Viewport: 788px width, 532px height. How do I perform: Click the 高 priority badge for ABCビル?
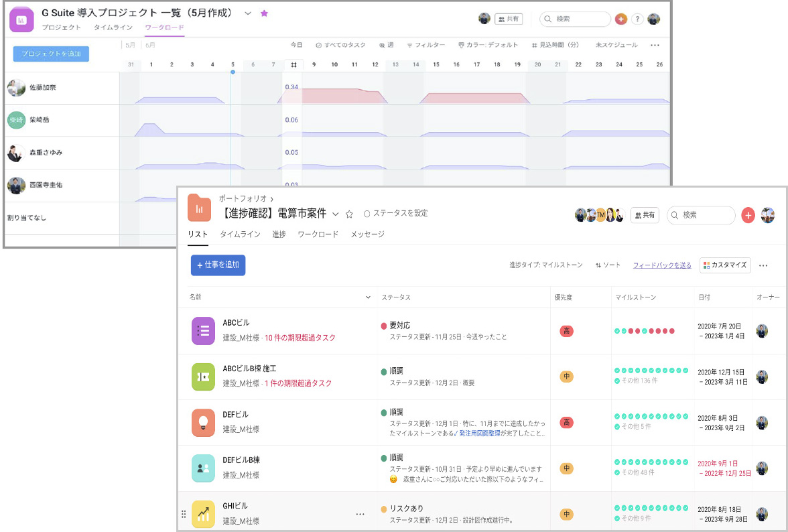566,331
